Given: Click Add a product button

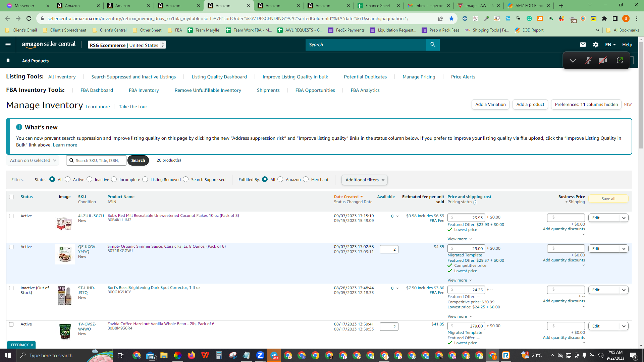Looking at the screenshot, I should click(x=530, y=105).
